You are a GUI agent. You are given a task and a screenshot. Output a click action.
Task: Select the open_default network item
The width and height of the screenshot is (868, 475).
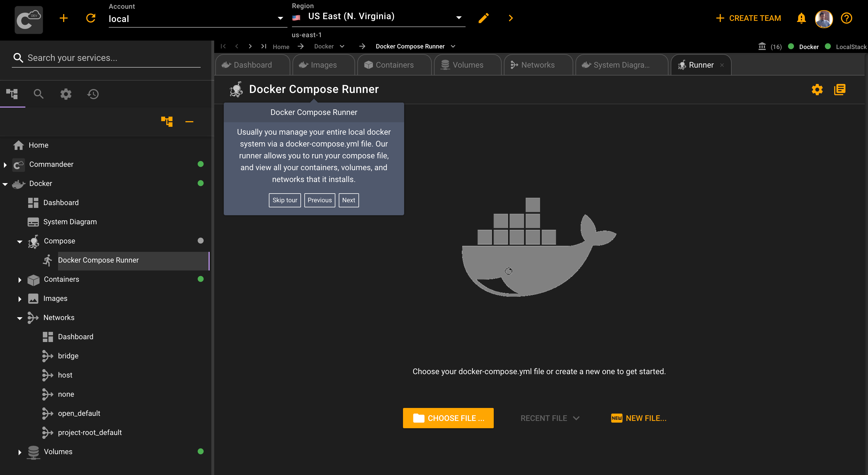79,414
